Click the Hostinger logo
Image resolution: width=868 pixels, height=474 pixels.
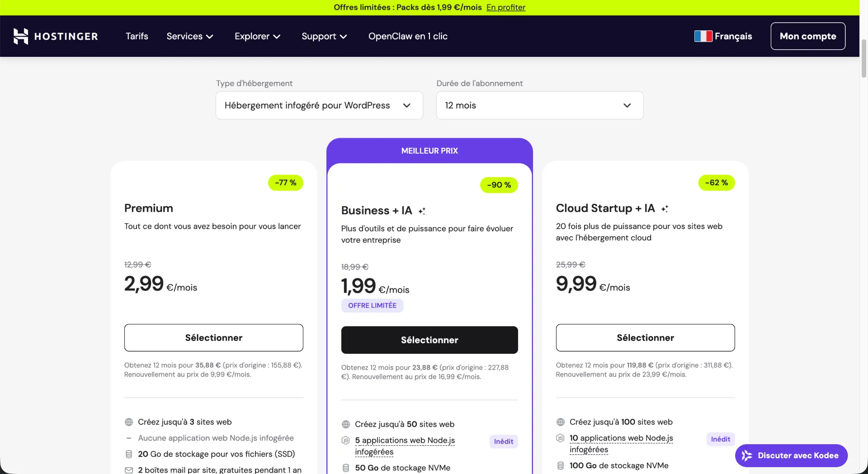coord(55,36)
